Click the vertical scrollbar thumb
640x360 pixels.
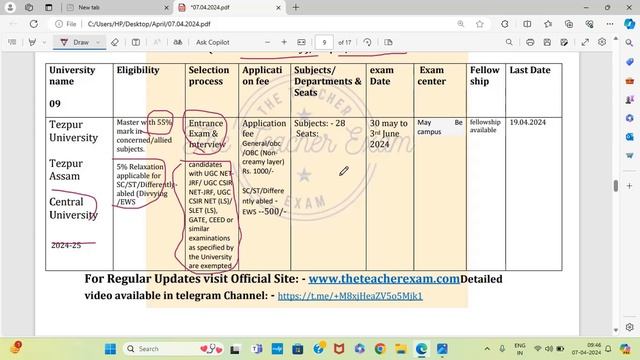pos(616,186)
